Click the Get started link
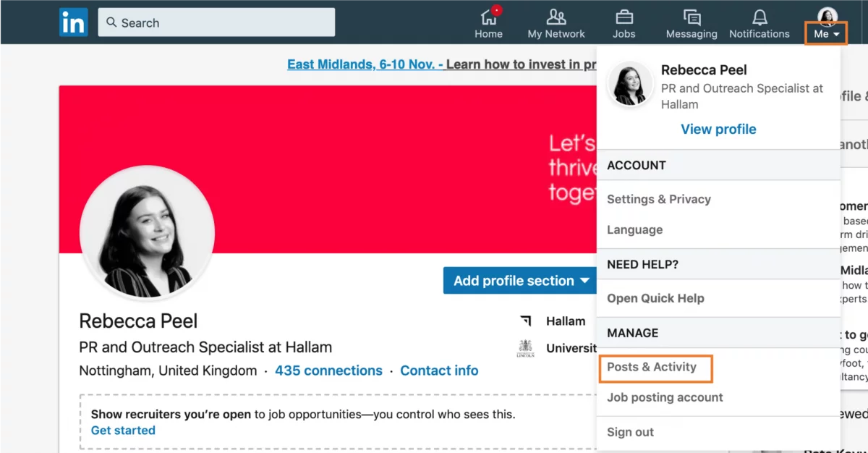868x453 pixels. 123,430
